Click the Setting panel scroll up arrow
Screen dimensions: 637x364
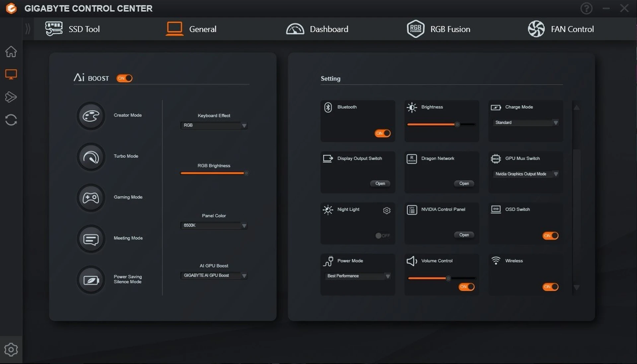pos(577,108)
